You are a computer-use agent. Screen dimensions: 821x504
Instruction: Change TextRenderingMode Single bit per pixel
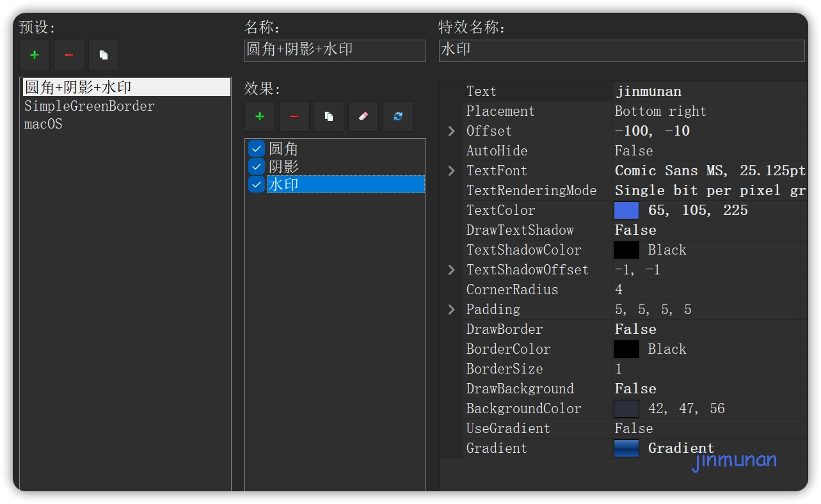click(710, 191)
